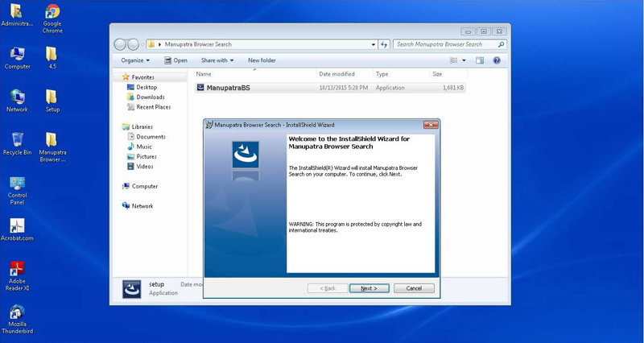644x343 pixels.
Task: Select the Setup folder on desktop
Action: [x=52, y=101]
